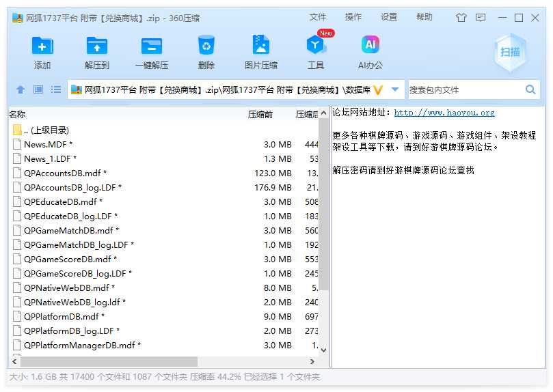Image resolution: width=553 pixels, height=392 pixels.
Task: Click the file icon of QPPlatformDB.mdf
Action: 17,316
